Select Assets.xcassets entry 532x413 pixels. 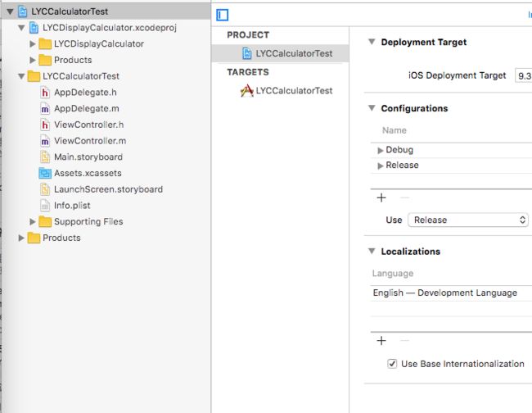tap(88, 173)
